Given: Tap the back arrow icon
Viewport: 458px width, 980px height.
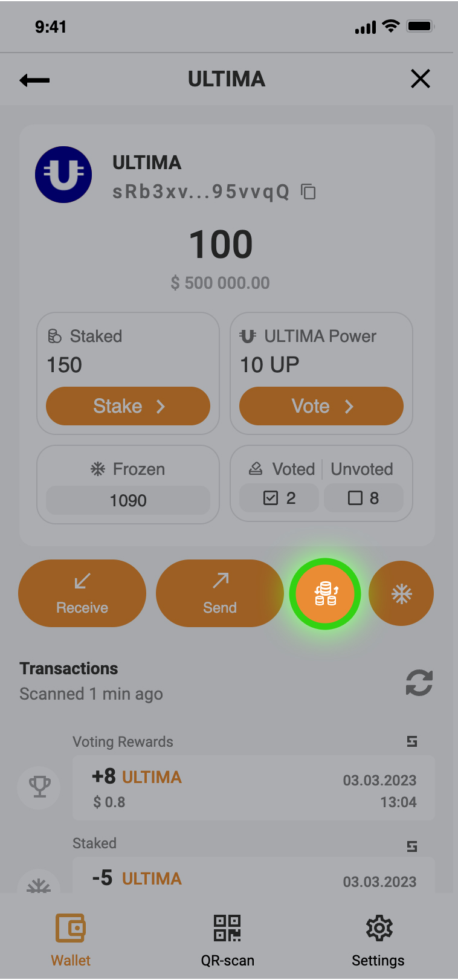Looking at the screenshot, I should tap(34, 80).
